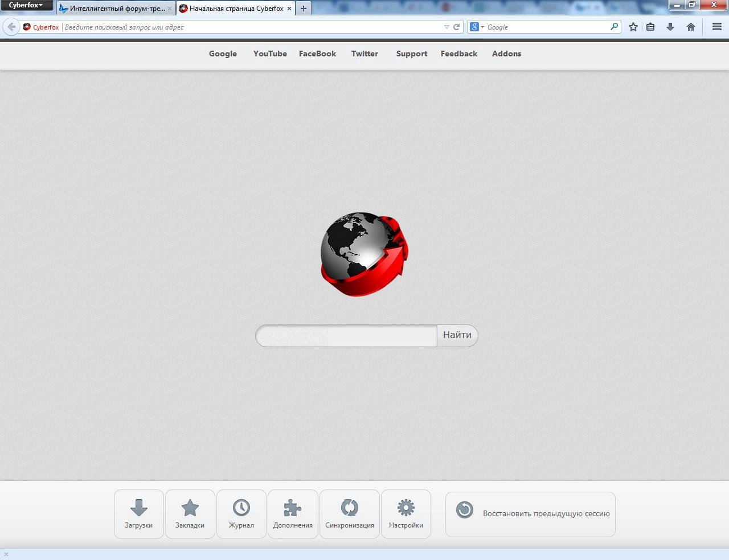The height and width of the screenshot is (560, 729).
Task: Open the Support link
Action: point(412,53)
